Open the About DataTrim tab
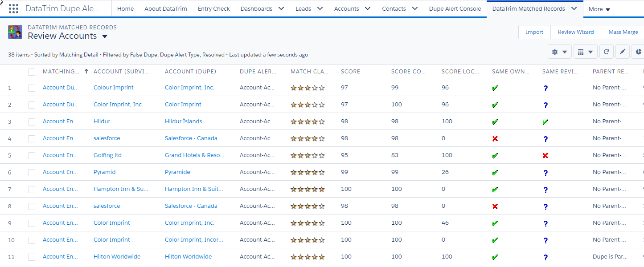Image resolution: width=644 pixels, height=267 pixels. coord(166,8)
